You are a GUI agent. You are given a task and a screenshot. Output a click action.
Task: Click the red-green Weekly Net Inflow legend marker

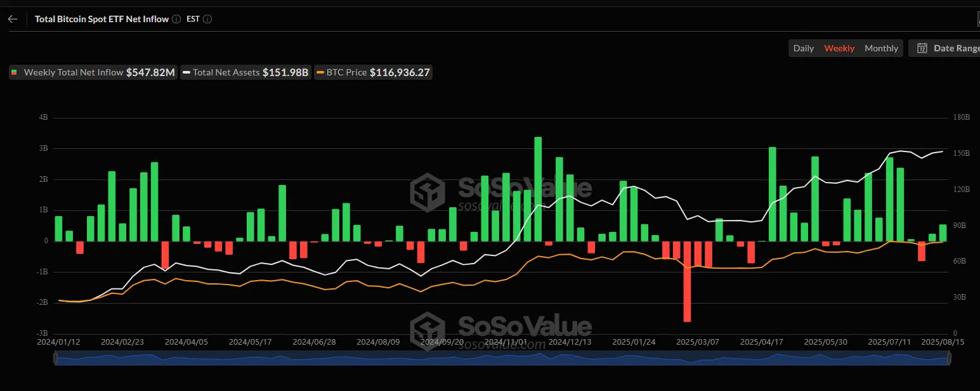pos(15,73)
